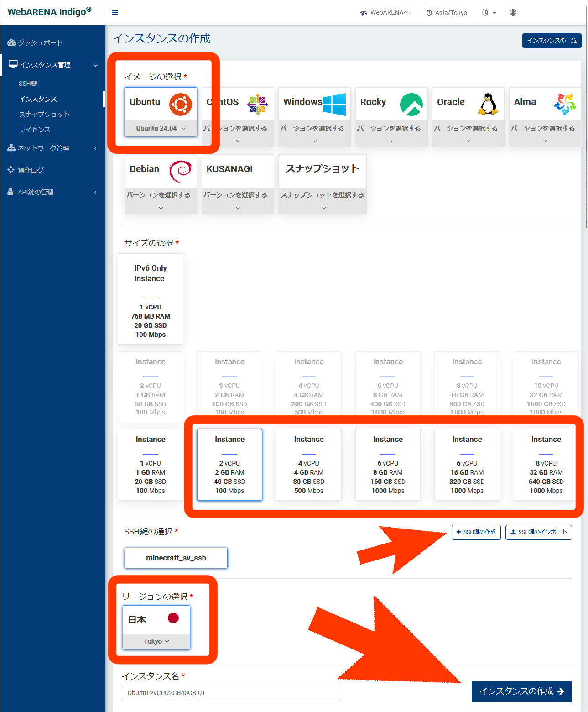Select the 6 vCPU 8 GB RAM 160 GB instance
588x712 pixels.
pyautogui.click(x=388, y=465)
